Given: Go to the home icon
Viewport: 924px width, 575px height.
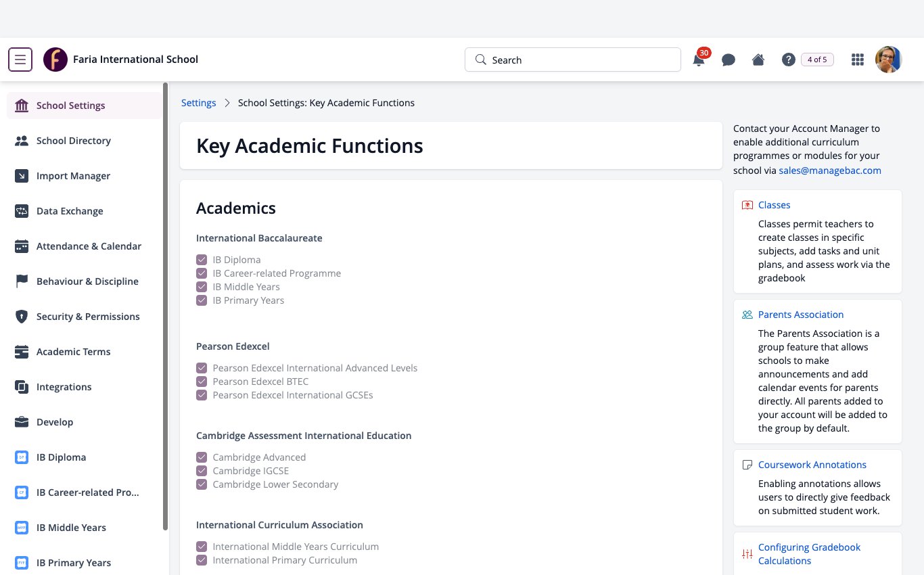Looking at the screenshot, I should [758, 60].
